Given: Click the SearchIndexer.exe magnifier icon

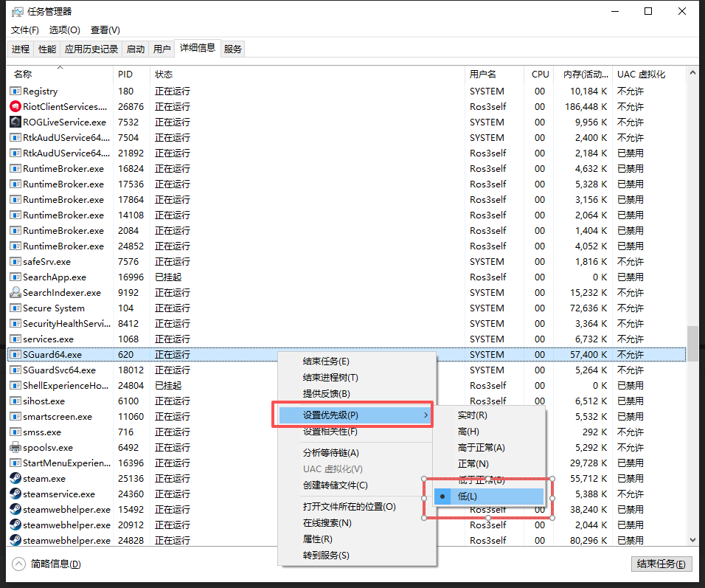Looking at the screenshot, I should (15, 293).
